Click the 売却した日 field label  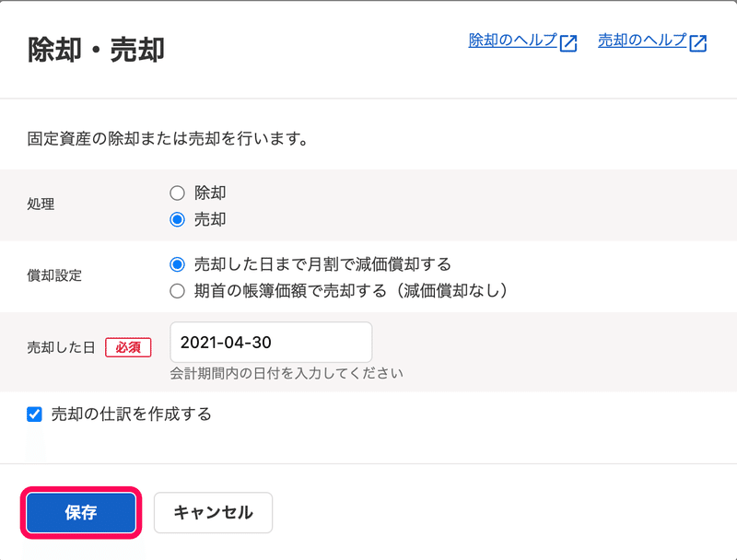(61, 347)
